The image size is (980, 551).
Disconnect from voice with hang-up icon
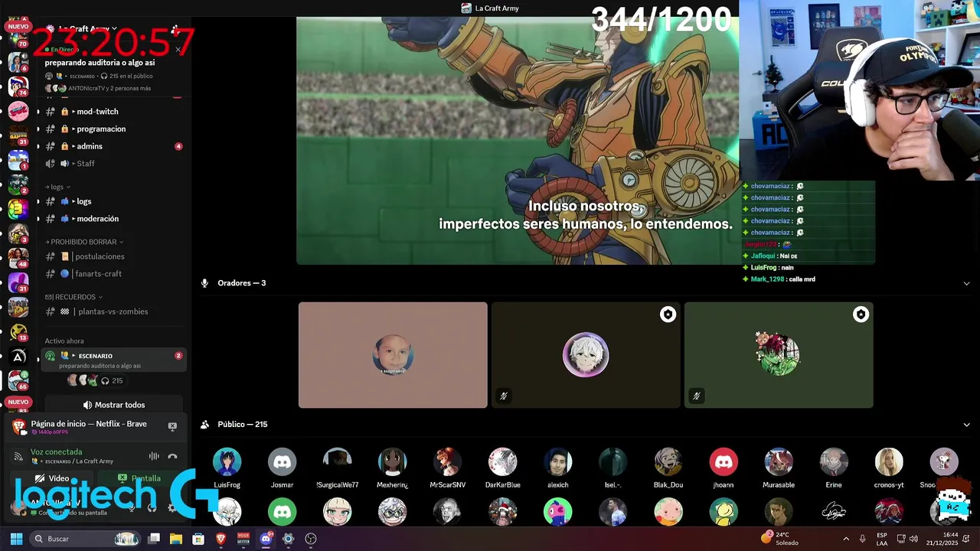pos(172,456)
